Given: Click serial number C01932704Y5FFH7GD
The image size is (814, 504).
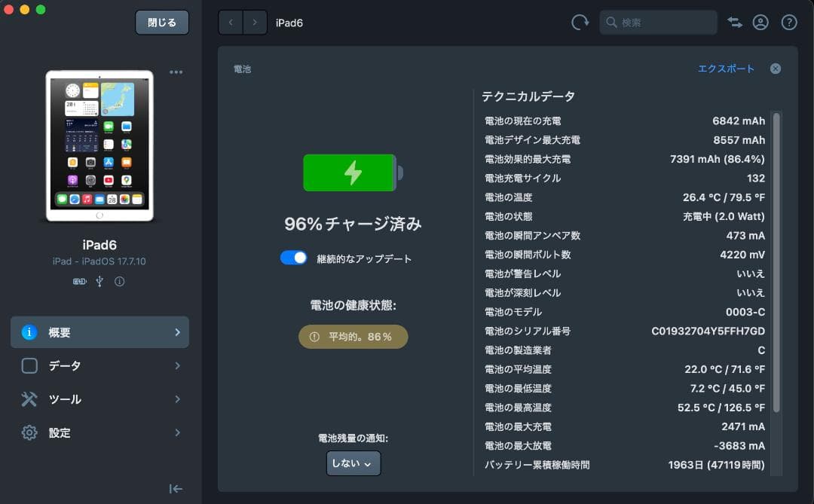Looking at the screenshot, I should pyautogui.click(x=708, y=331).
